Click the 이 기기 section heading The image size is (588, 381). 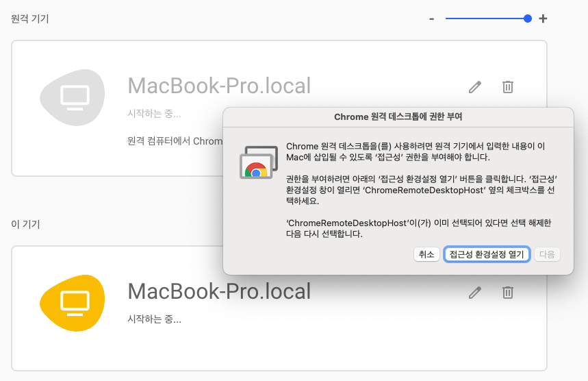(25, 224)
